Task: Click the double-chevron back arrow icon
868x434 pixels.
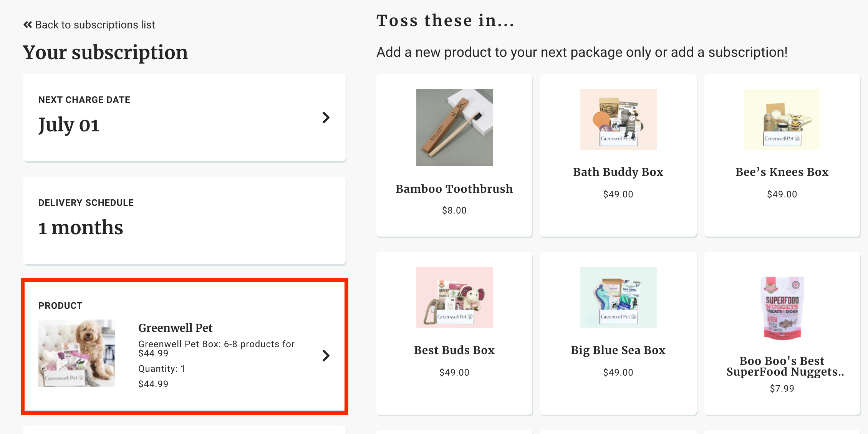Action: tap(27, 25)
